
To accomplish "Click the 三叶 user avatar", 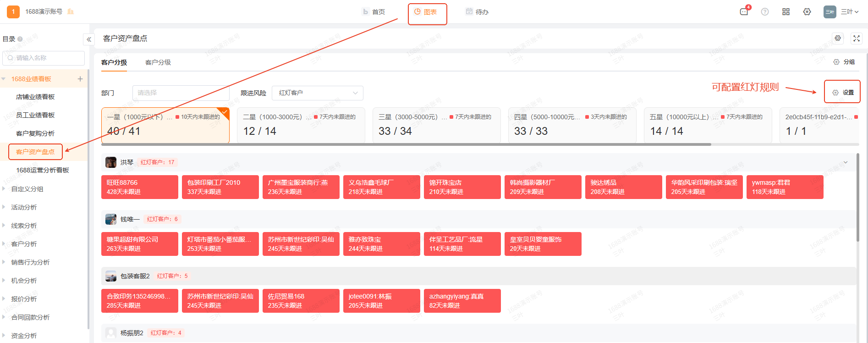I will pyautogui.click(x=830, y=12).
